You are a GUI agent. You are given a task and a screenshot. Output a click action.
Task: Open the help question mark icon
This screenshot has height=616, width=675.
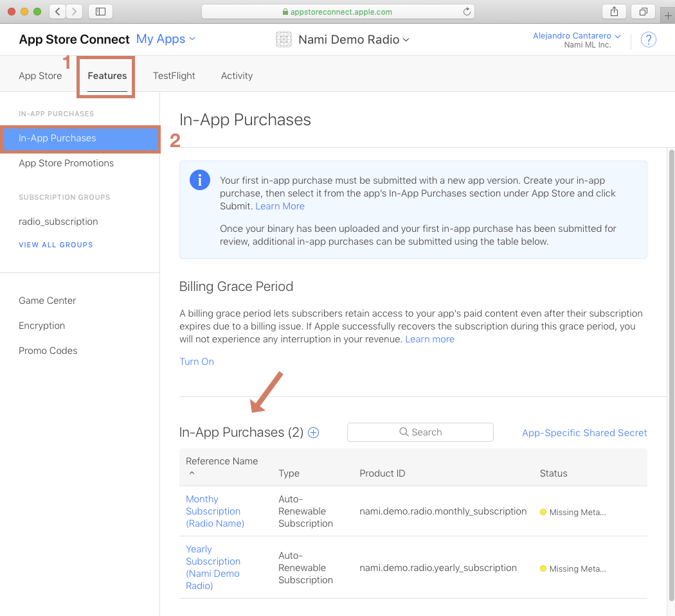point(648,40)
